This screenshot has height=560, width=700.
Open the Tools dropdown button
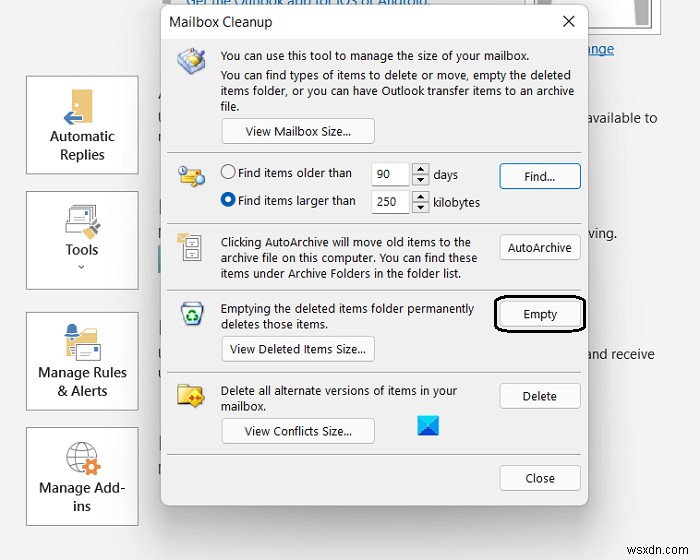pos(82,240)
